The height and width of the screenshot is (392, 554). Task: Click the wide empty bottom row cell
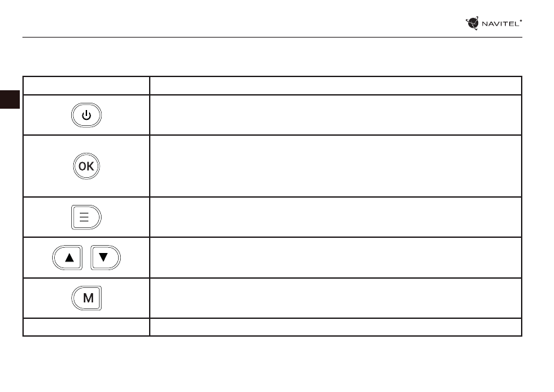336,327
